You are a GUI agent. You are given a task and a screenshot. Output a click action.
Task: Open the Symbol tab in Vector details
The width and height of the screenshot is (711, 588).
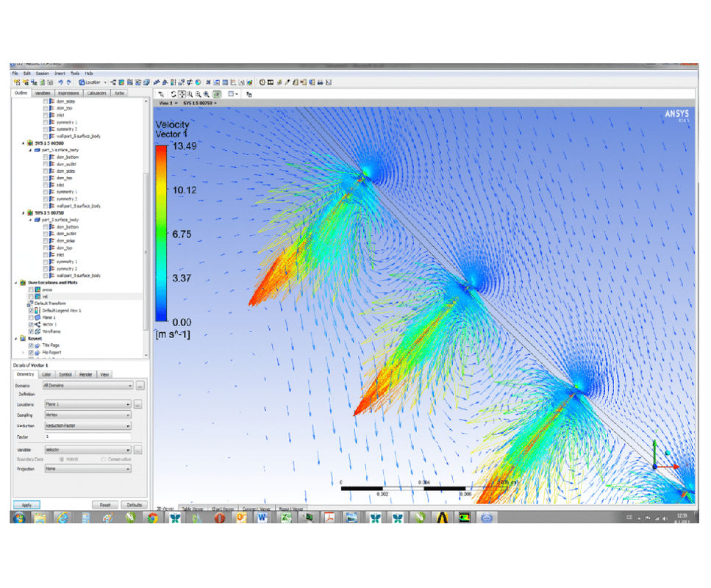coord(65,374)
